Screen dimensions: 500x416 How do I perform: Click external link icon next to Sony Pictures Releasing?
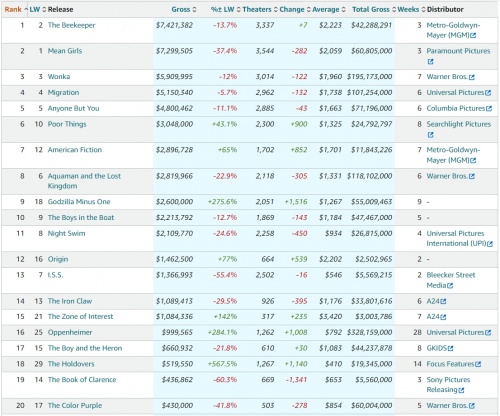pyautogui.click(x=461, y=390)
